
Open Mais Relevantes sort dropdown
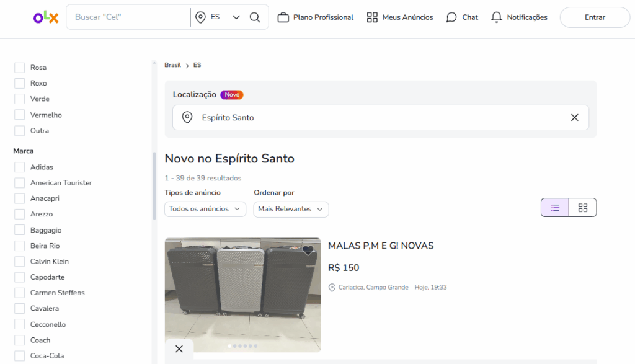click(x=291, y=210)
